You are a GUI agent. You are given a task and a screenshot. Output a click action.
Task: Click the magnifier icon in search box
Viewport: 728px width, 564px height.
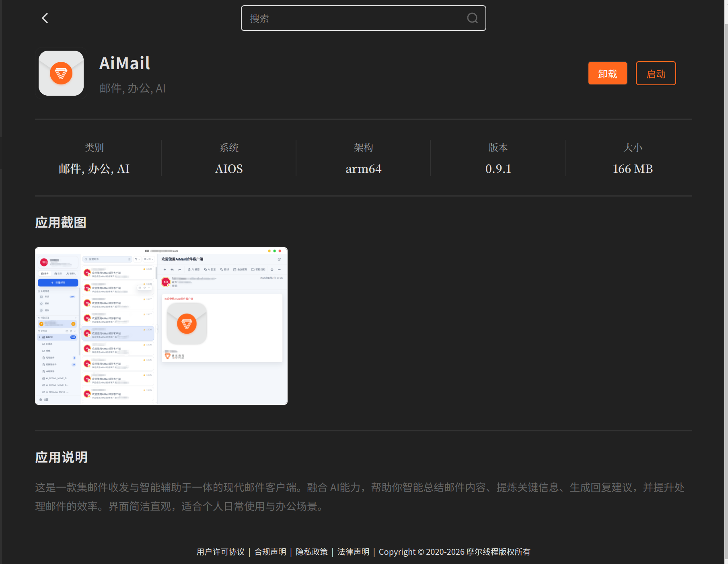pyautogui.click(x=472, y=18)
